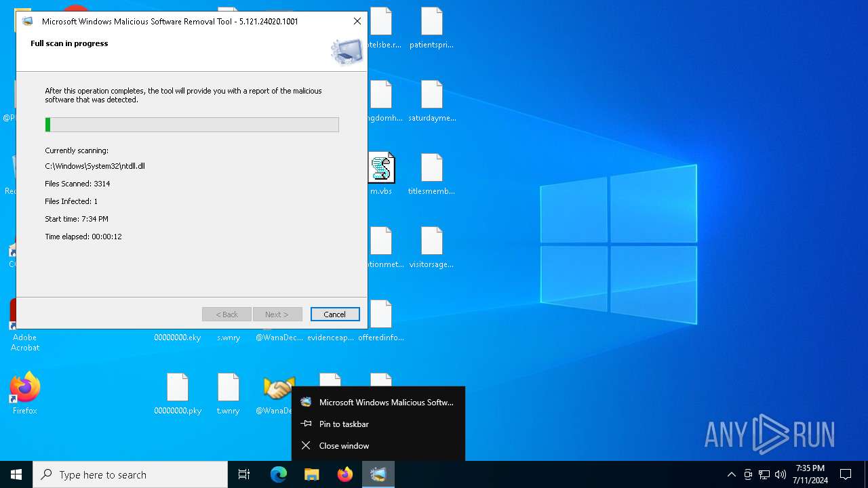Select the saturdayme... desktop file

(432, 102)
